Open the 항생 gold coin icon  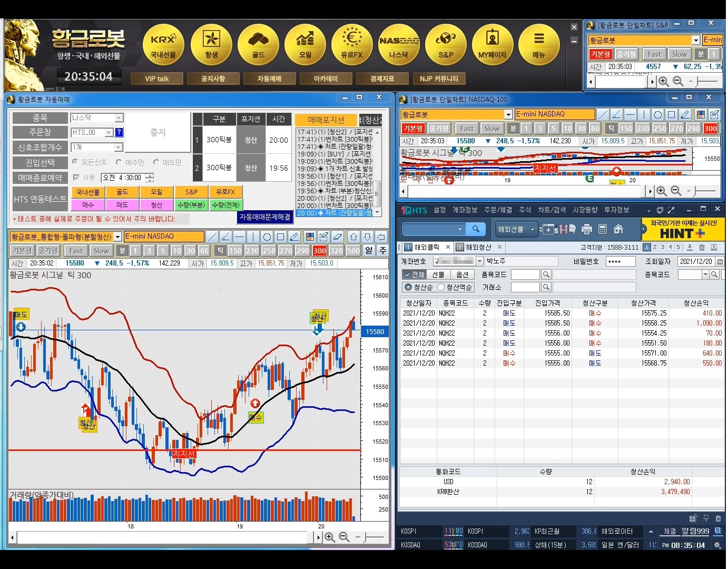click(211, 44)
